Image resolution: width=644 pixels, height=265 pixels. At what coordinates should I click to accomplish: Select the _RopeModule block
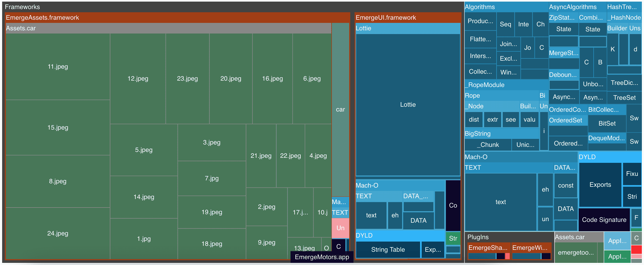tap(484, 85)
